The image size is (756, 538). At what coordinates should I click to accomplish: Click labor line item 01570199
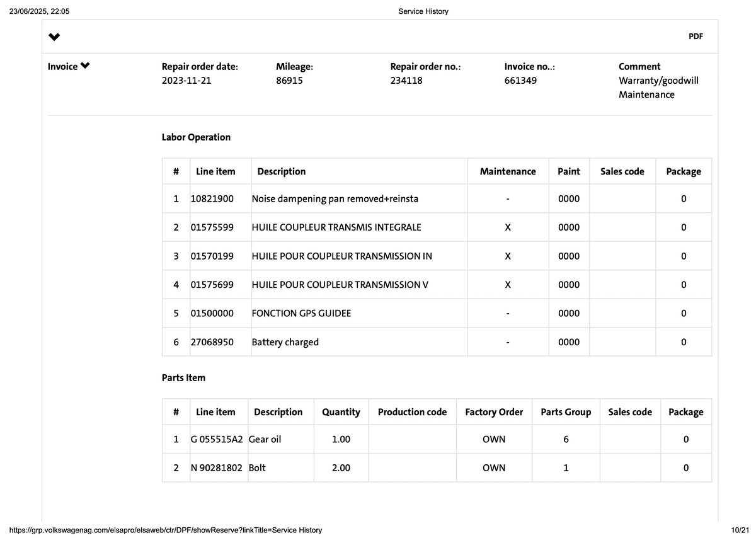point(212,256)
